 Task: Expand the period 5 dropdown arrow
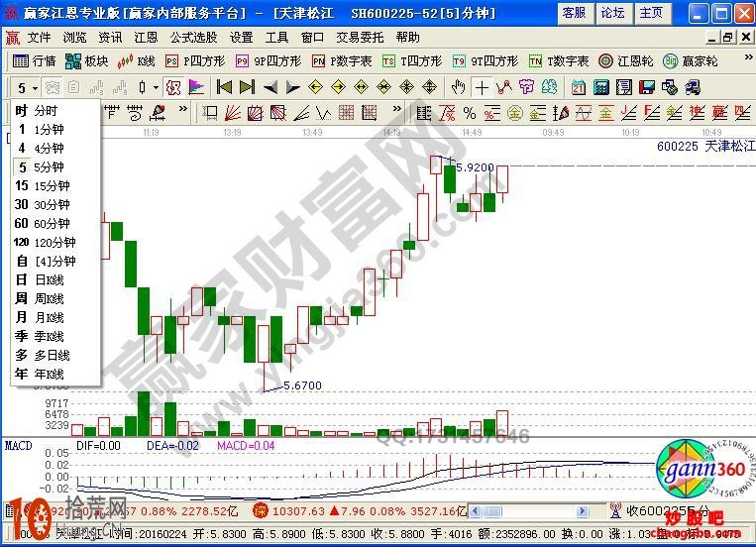pyautogui.click(x=36, y=88)
